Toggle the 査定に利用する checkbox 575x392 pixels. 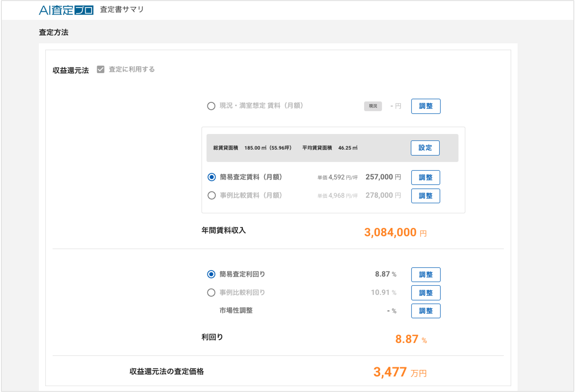point(100,69)
